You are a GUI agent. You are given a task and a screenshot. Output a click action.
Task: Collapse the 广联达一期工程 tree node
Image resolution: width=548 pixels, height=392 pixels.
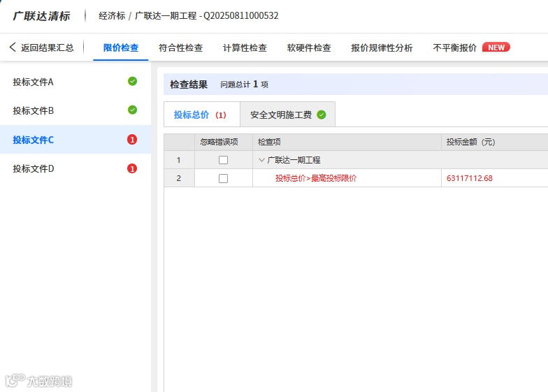pos(261,160)
